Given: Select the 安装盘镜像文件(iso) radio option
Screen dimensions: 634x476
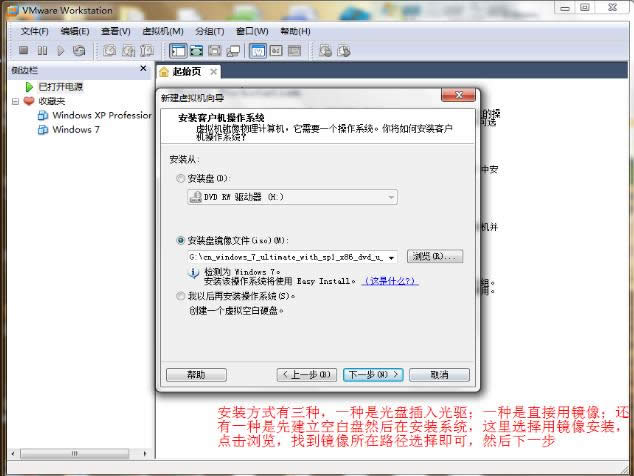Looking at the screenshot, I should [x=180, y=240].
